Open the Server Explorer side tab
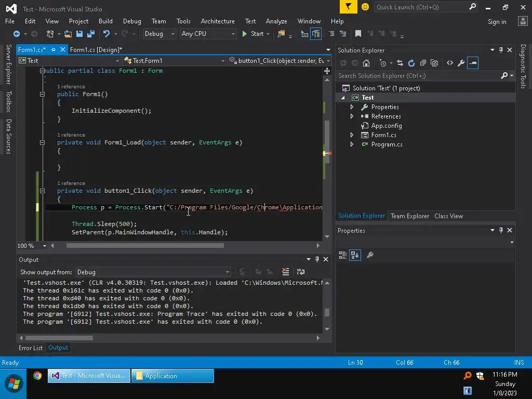The image size is (532, 399). point(9,64)
